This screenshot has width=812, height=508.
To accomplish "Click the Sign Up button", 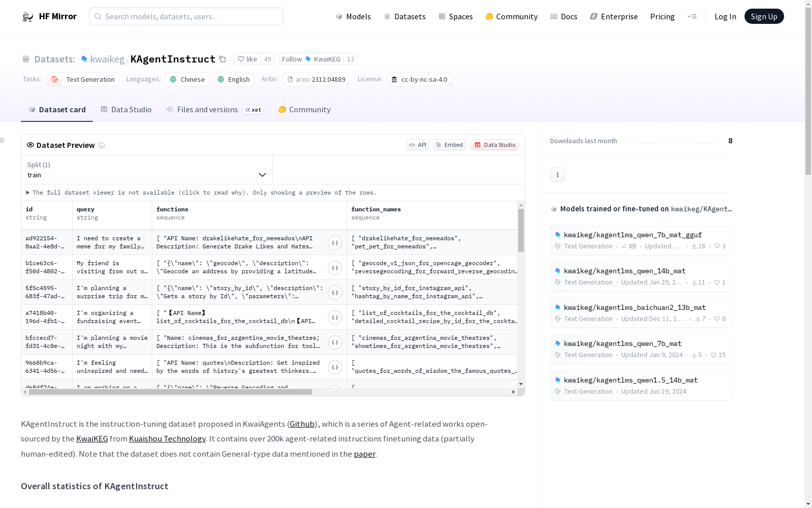I will point(764,16).
